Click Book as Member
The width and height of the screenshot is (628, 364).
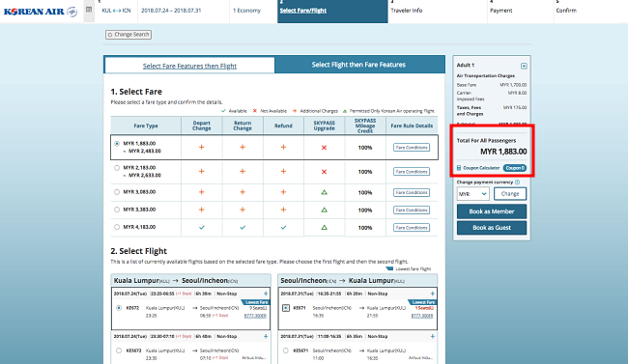pos(492,211)
